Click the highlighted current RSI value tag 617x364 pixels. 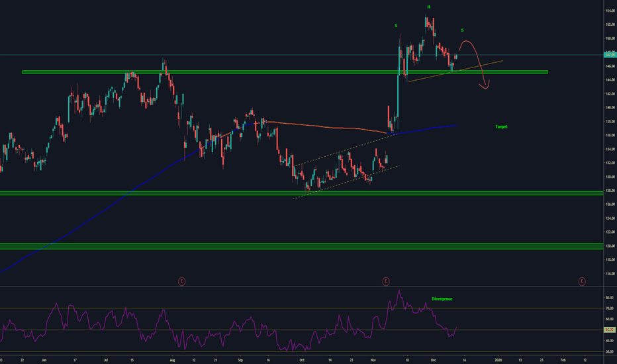coord(610,330)
